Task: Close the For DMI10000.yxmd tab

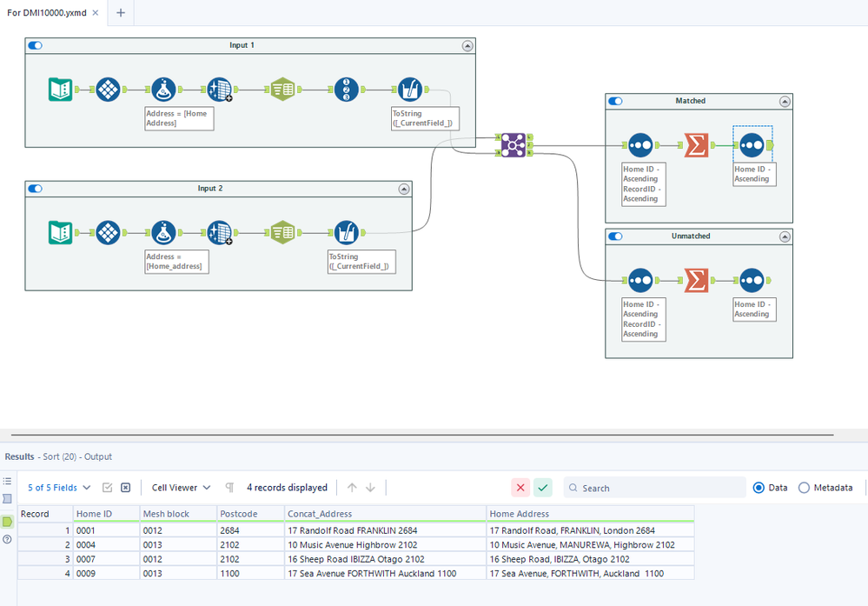Action: [96, 13]
